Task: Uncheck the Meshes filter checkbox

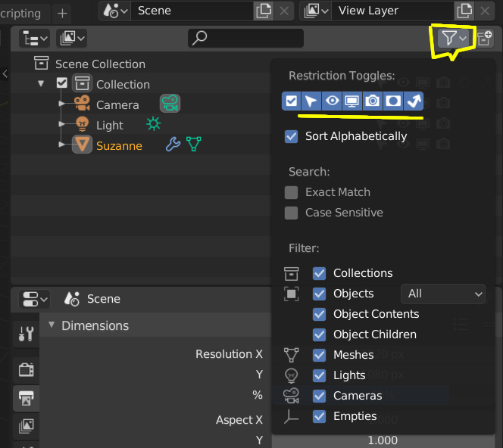Action: [320, 355]
